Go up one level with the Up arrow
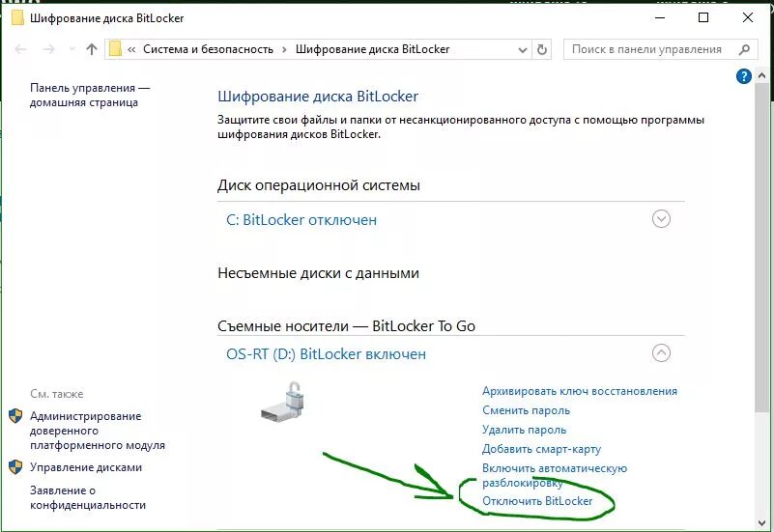774x532 pixels. coord(92,49)
